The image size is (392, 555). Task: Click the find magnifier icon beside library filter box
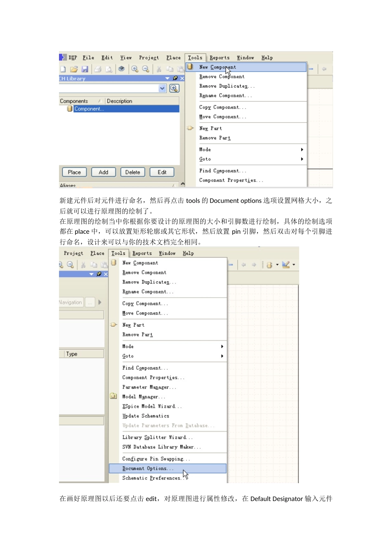click(174, 88)
